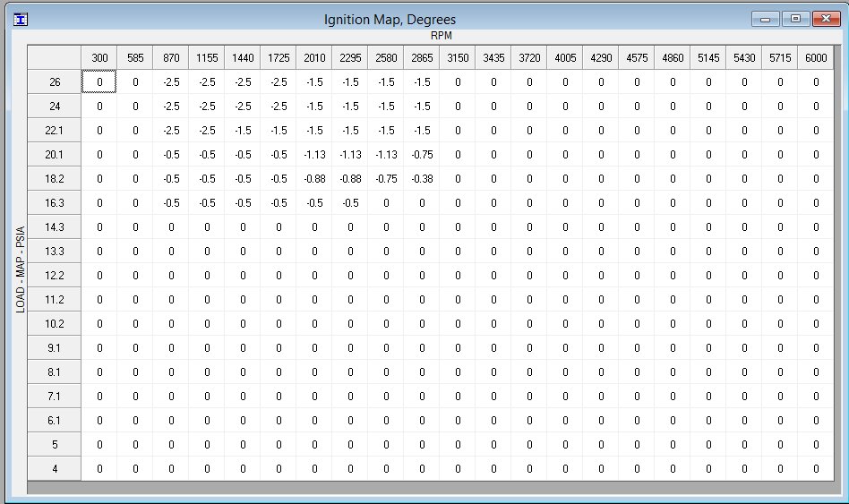Maximize the Ignition Map window
This screenshot has width=849, height=504.
point(795,19)
